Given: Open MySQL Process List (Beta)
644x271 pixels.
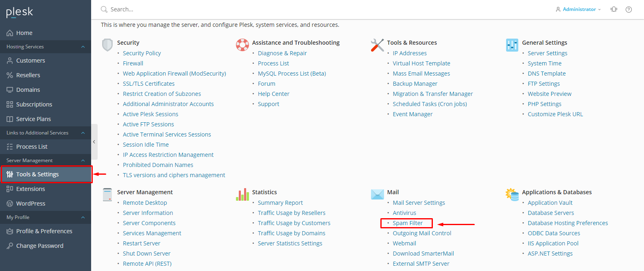Looking at the screenshot, I should coord(292,74).
